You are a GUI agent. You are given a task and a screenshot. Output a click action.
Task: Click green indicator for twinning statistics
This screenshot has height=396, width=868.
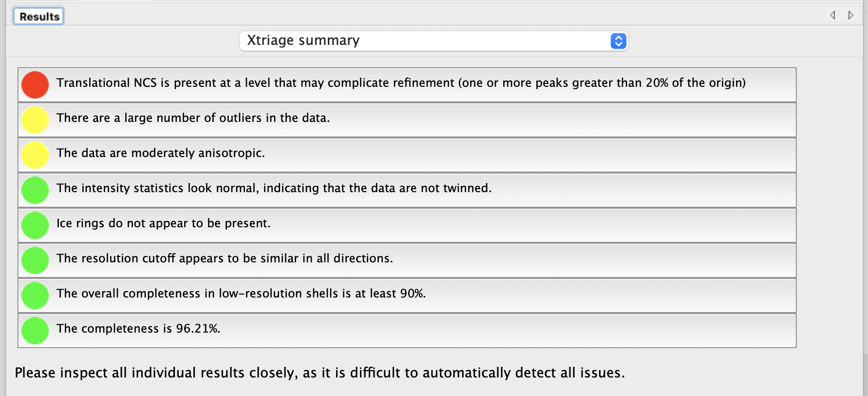click(35, 190)
